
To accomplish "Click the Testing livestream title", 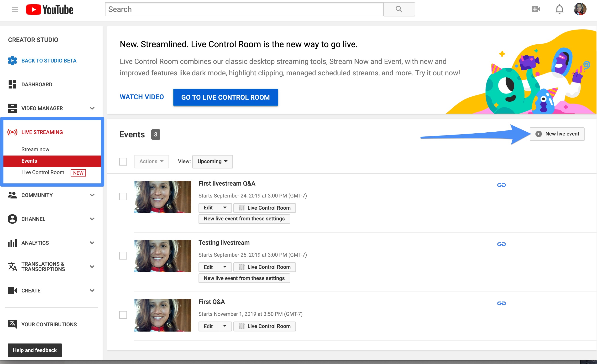I will click(x=224, y=243).
